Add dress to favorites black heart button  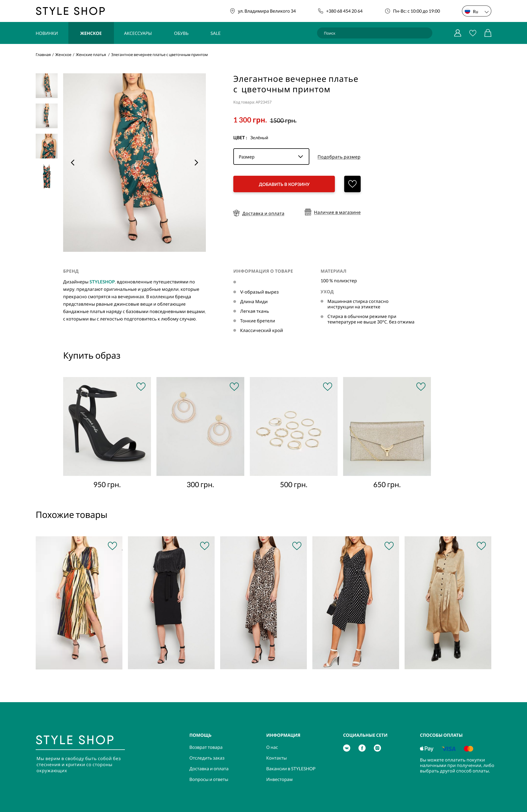pos(352,184)
